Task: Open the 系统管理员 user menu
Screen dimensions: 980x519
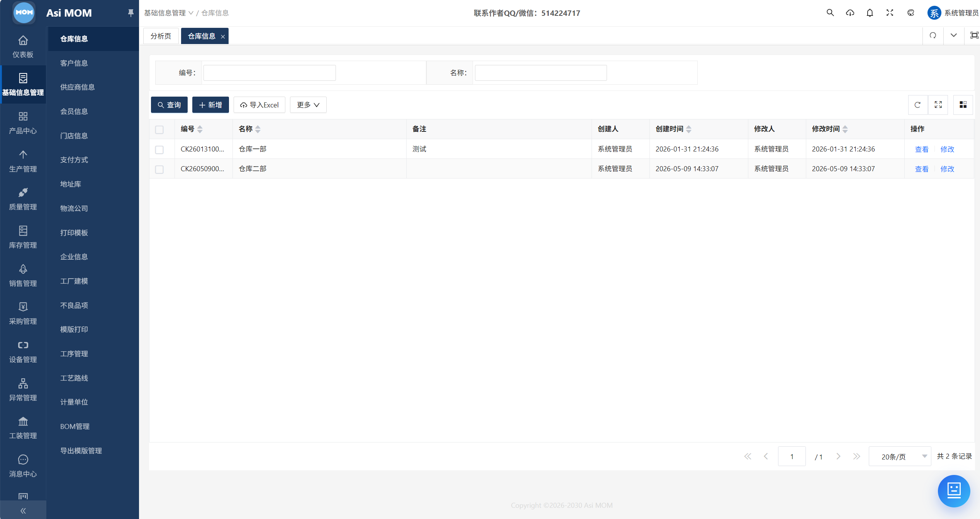Action: coord(953,13)
